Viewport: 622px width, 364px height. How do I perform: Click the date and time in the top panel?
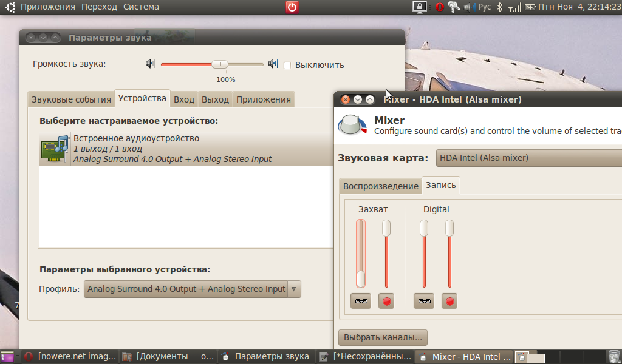point(580,7)
